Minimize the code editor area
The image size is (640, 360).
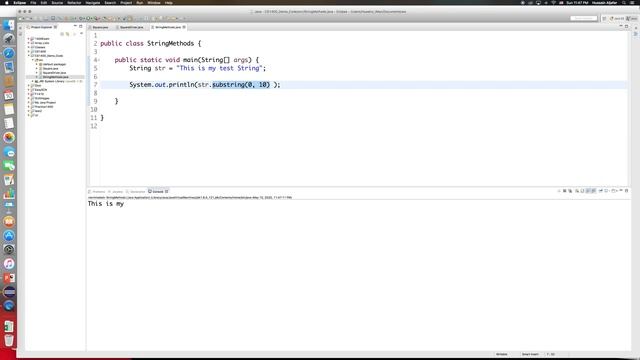tap(621, 26)
